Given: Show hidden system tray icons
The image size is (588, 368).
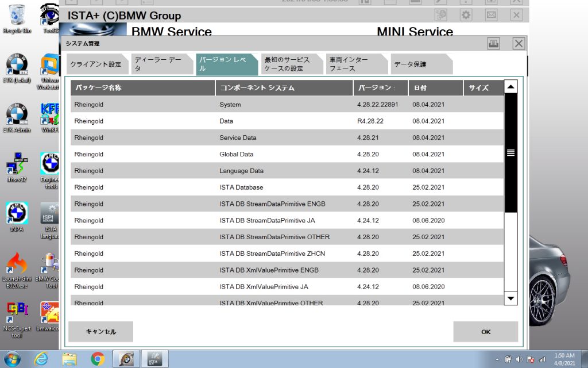Looking at the screenshot, I should pyautogui.click(x=497, y=359).
